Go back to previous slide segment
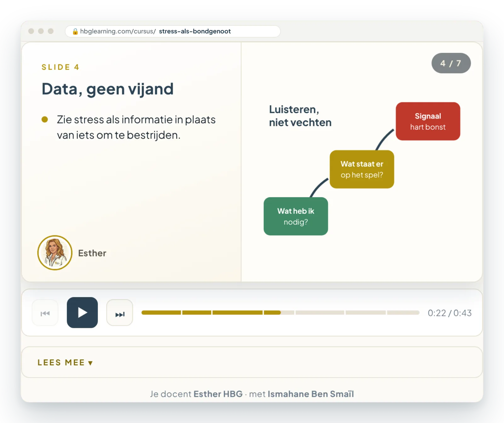Viewport: 504px width, 423px height. [x=45, y=313]
